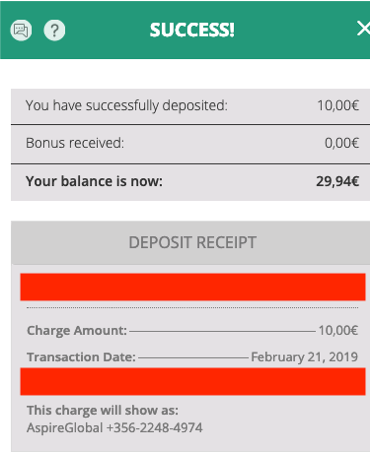370x452 pixels.
Task: Click the charge amount 10,00€ value
Action: (338, 331)
